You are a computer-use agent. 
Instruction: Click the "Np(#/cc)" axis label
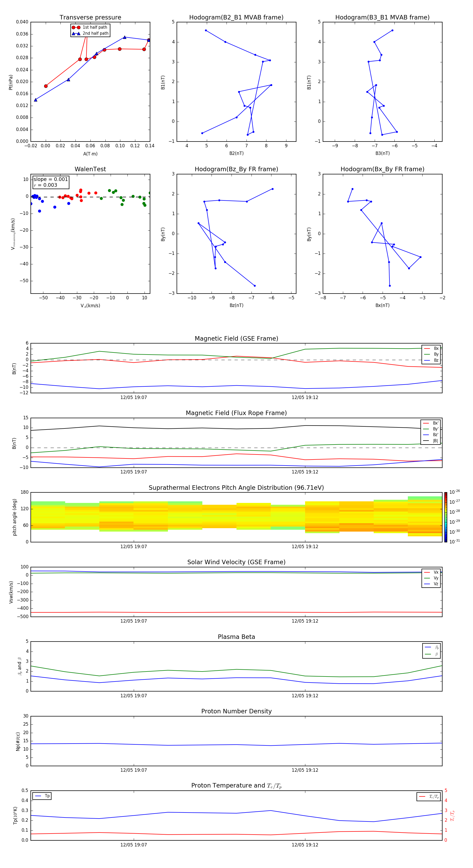point(18,741)
